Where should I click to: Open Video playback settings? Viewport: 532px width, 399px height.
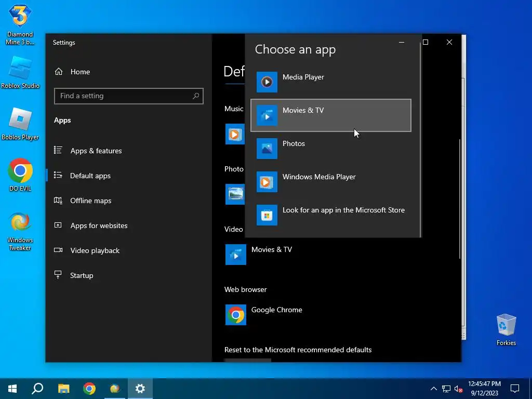[x=129, y=250]
